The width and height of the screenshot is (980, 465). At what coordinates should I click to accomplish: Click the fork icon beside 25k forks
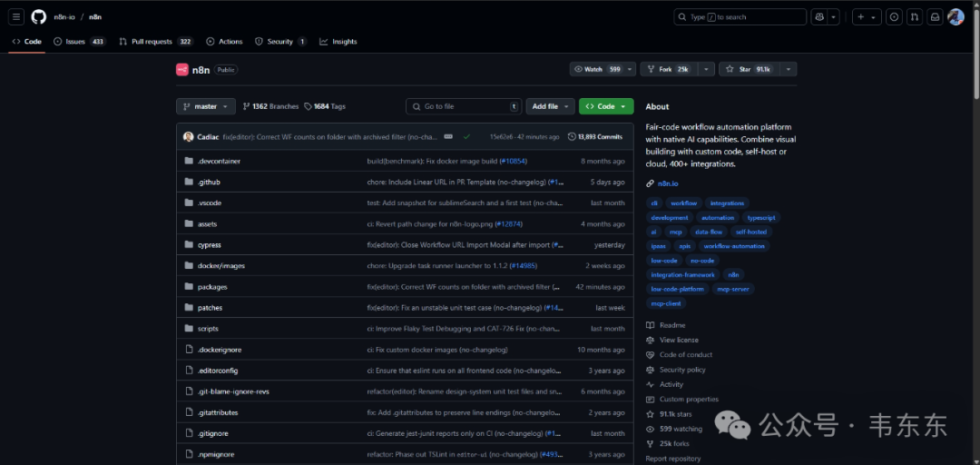click(x=650, y=444)
